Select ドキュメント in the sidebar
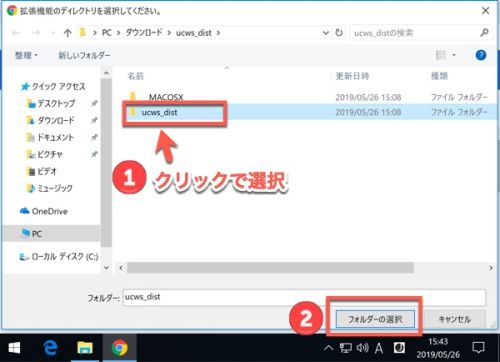This screenshot has height=362, width=500. coord(50,137)
